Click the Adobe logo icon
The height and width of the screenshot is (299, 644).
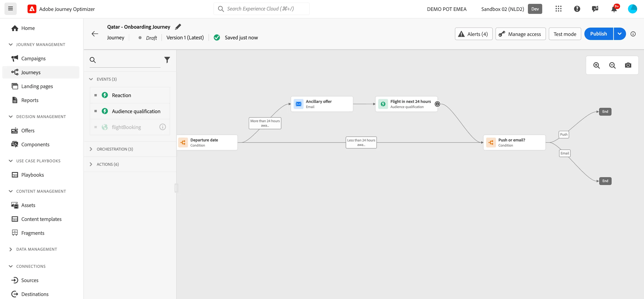click(x=32, y=9)
